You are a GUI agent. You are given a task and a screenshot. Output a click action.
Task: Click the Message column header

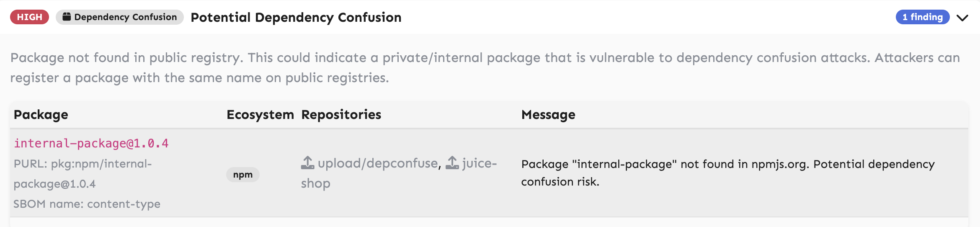tap(548, 115)
